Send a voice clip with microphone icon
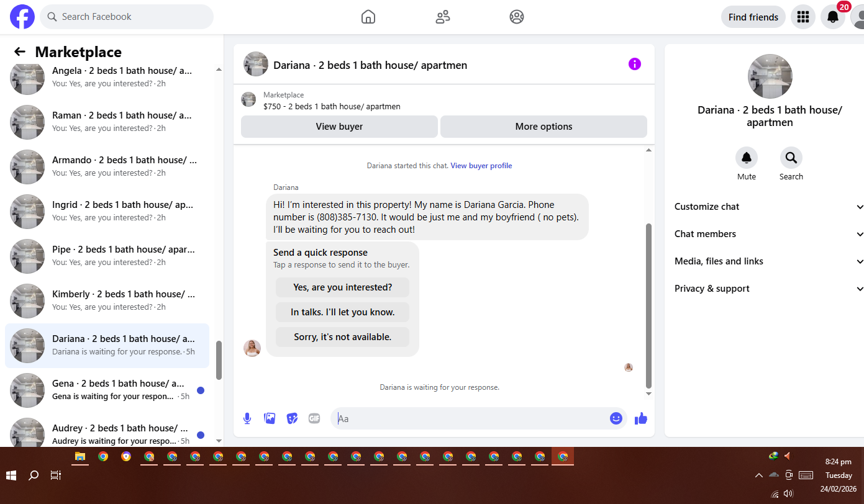 247,418
